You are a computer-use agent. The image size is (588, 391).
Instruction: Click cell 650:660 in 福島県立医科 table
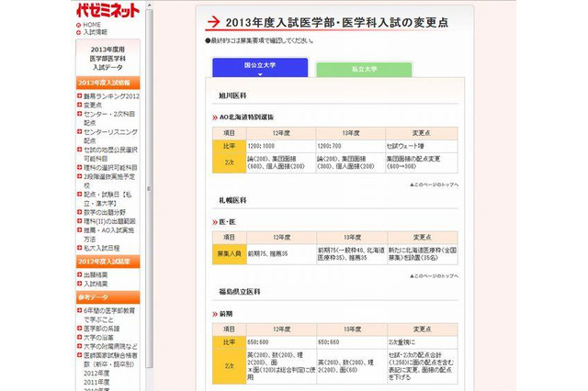click(x=352, y=342)
